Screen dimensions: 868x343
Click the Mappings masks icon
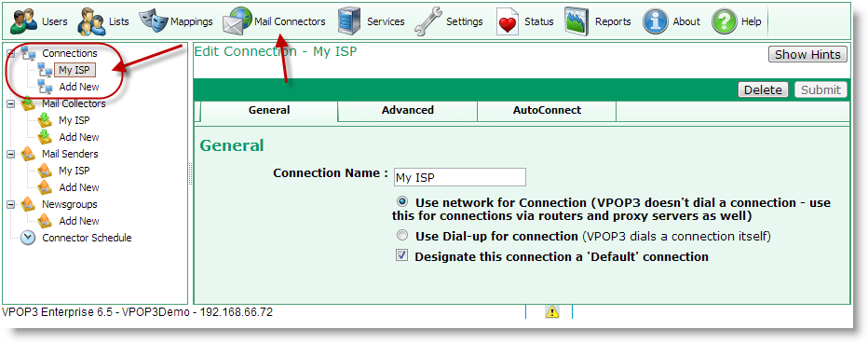point(152,20)
